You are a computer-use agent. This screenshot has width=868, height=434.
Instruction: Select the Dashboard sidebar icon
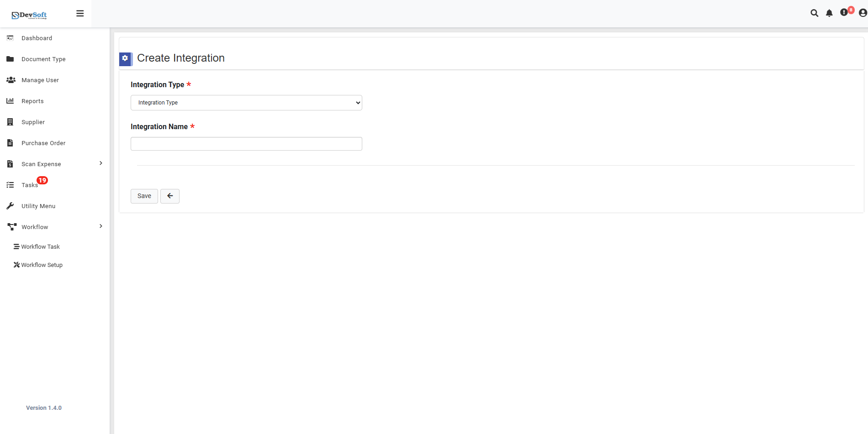coord(10,38)
